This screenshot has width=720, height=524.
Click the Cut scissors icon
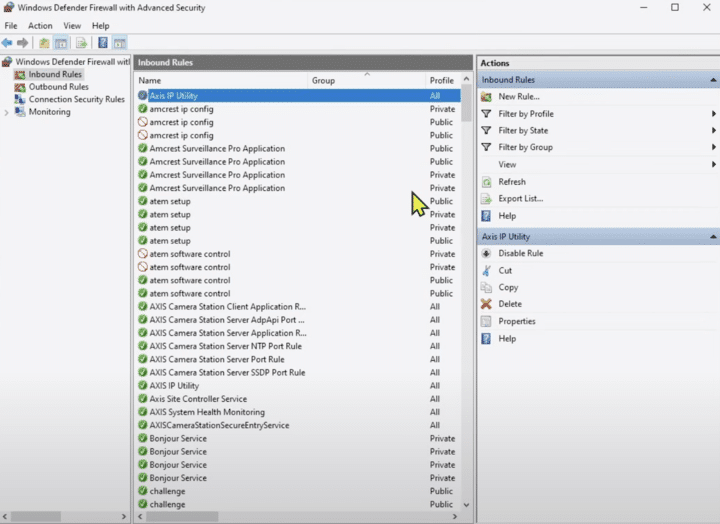[487, 270]
